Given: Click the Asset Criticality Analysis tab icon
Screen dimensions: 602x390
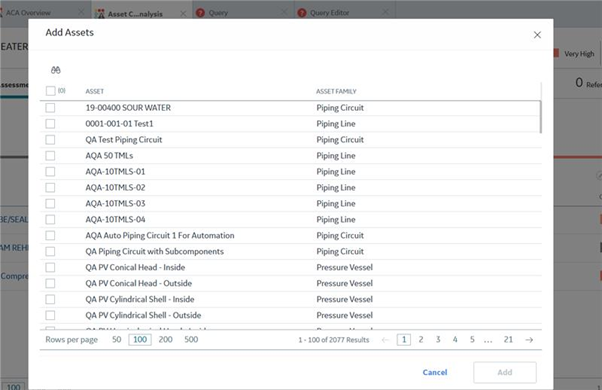Looking at the screenshot, I should [99, 14].
